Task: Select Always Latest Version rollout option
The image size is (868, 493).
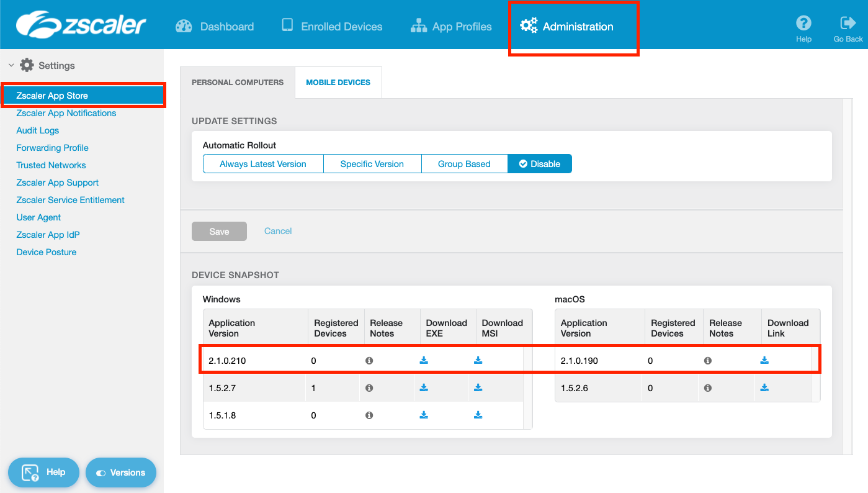Action: [x=263, y=164]
